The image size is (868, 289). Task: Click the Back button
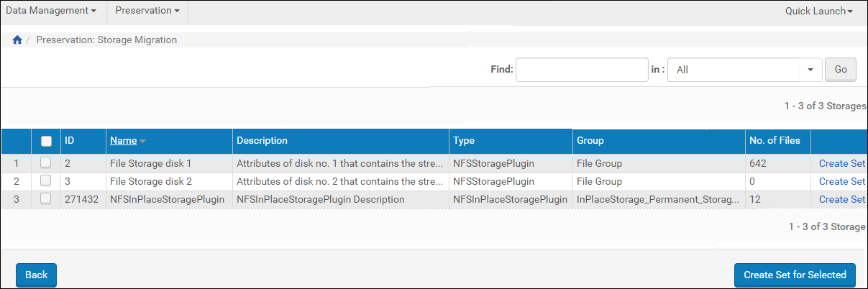pyautogui.click(x=36, y=275)
